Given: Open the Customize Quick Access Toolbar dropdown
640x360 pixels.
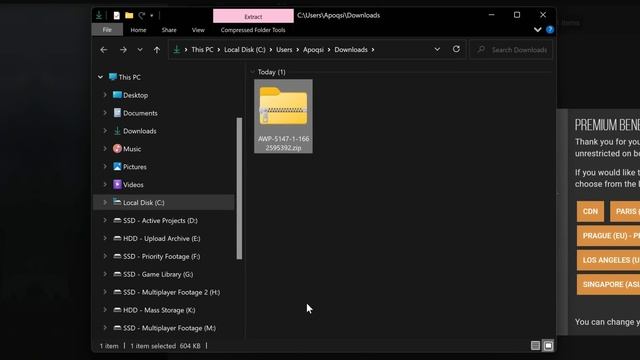Looking at the screenshot, I should click(x=151, y=16).
